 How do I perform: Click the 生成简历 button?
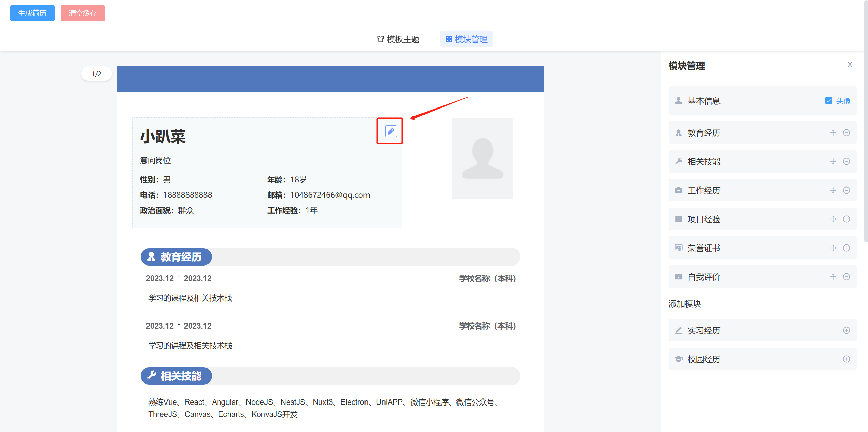pyautogui.click(x=32, y=13)
